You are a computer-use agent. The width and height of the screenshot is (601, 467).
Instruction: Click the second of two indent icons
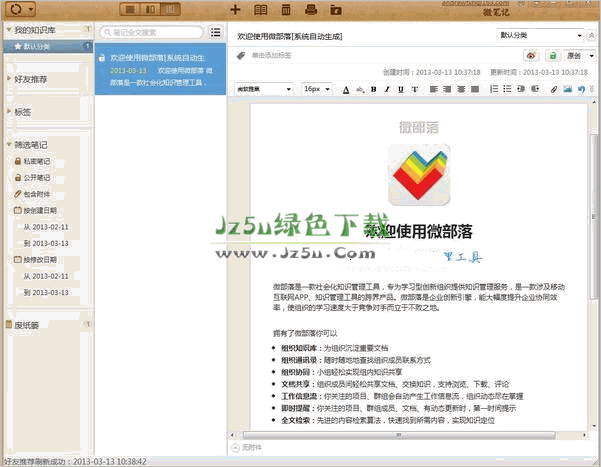pyautogui.click(x=535, y=89)
